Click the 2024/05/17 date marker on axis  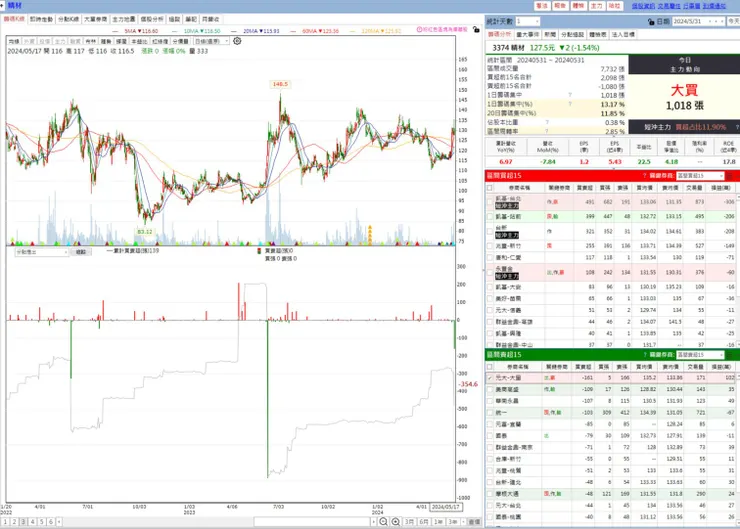point(446,507)
